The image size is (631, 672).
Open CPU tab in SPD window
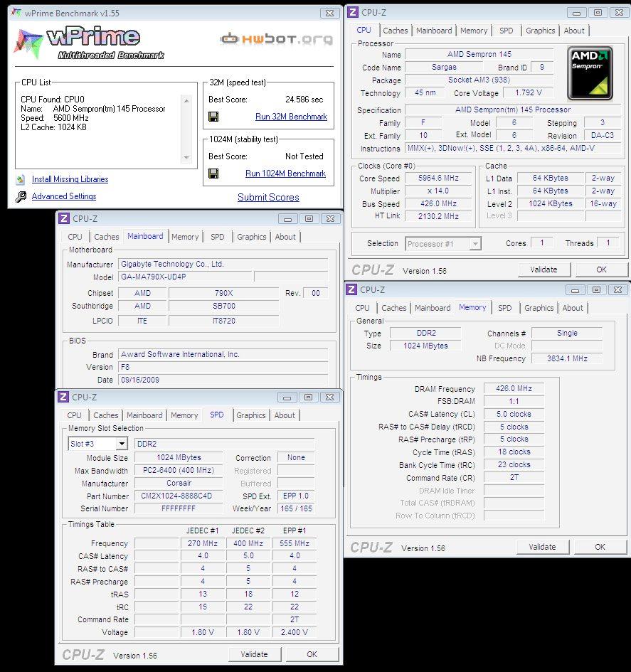coord(74,416)
